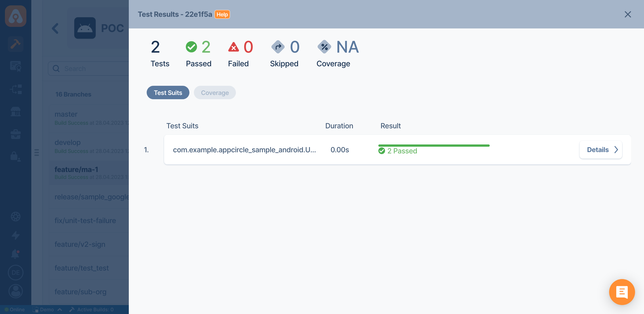Click the Duration column header

(339, 126)
